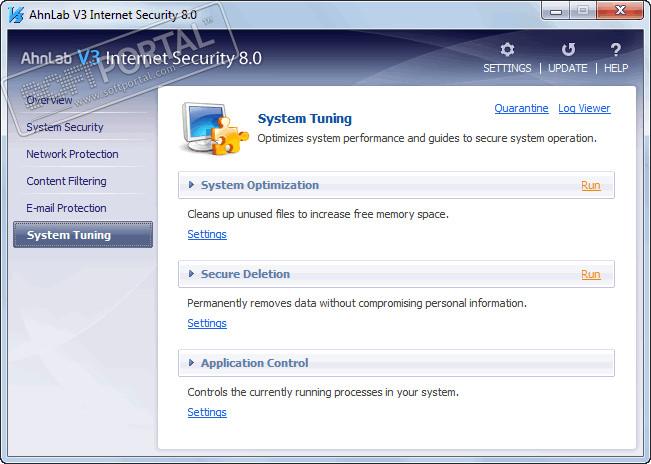Click the Application Control heading text
651x464 pixels.
pos(255,363)
